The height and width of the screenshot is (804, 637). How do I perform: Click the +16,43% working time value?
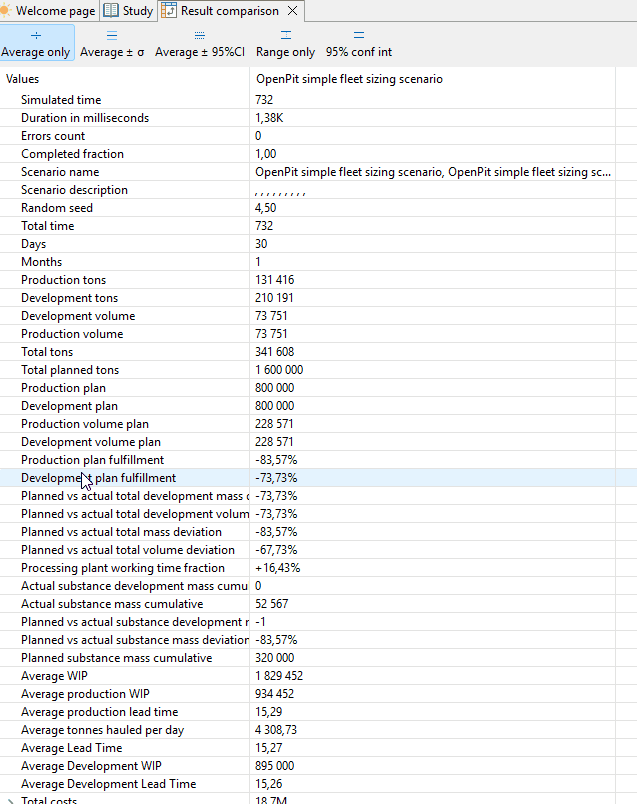tap(277, 568)
